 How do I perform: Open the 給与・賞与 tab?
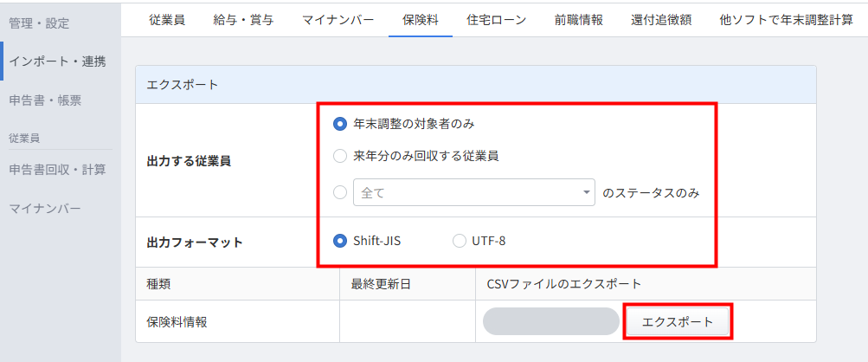[243, 21]
